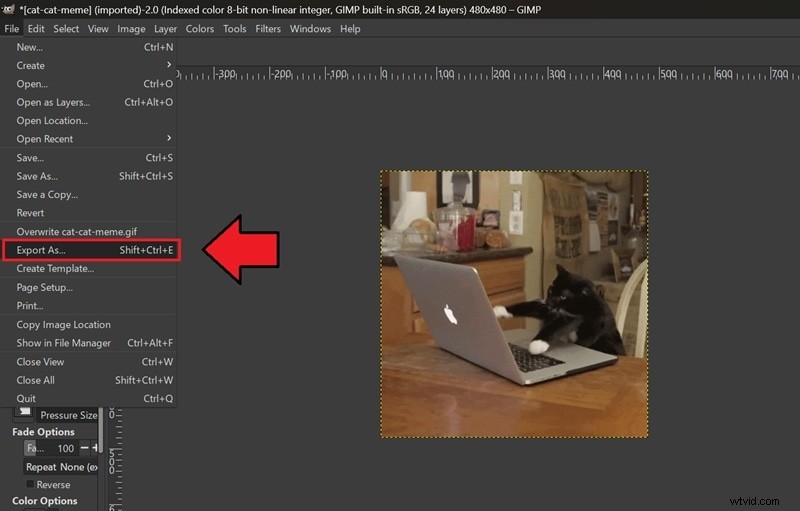Click the vertical ruler beside tool options
This screenshot has width=800, height=511.
pyautogui.click(x=115, y=458)
